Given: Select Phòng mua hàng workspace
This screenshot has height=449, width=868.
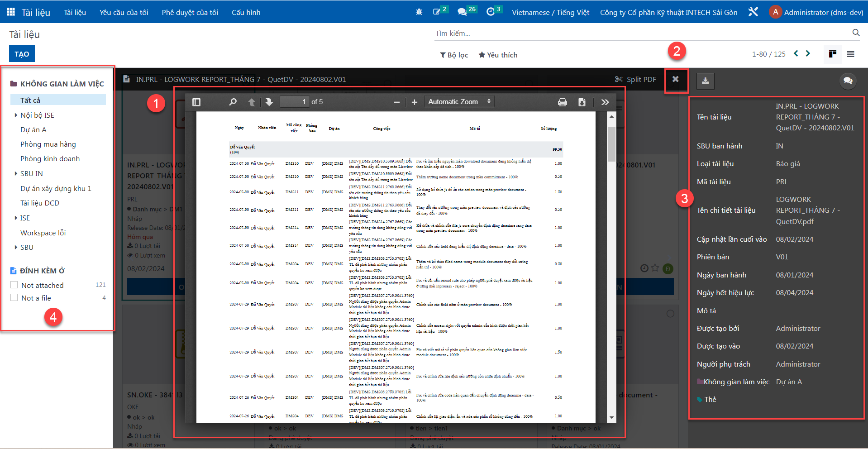Looking at the screenshot, I should coord(48,144).
